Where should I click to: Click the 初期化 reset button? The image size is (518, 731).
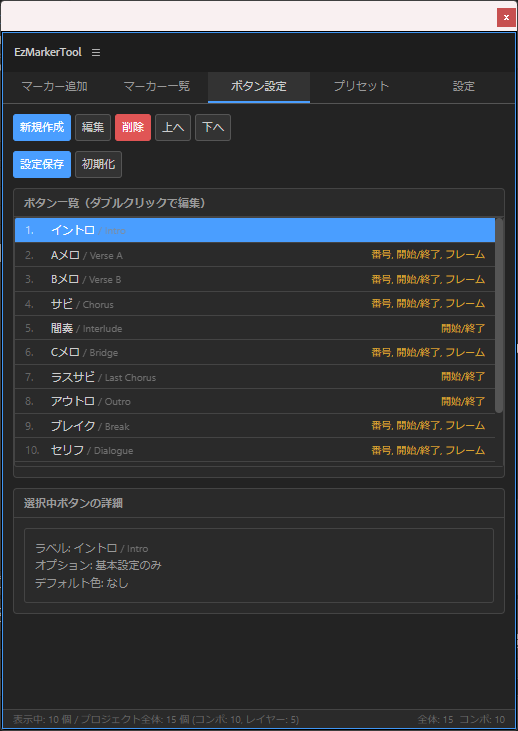[x=98, y=164]
